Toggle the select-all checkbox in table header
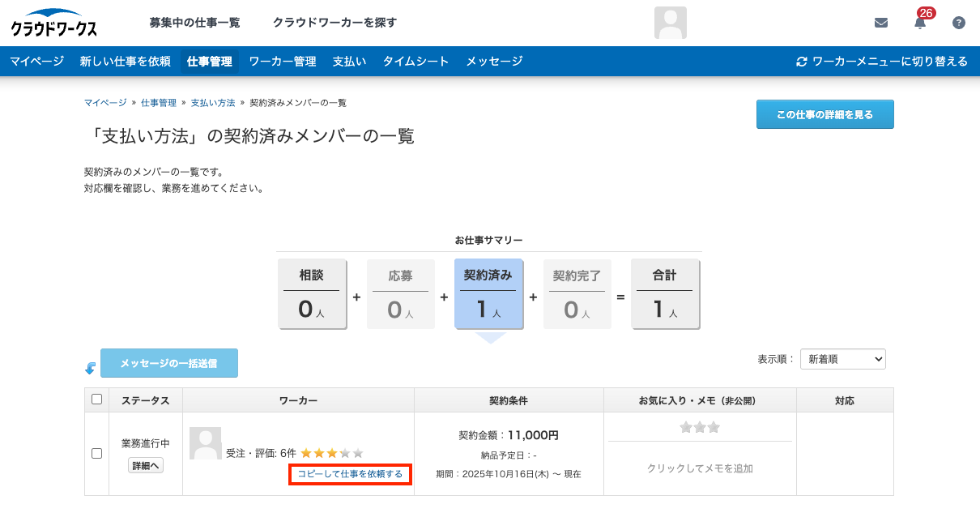 [x=97, y=399]
